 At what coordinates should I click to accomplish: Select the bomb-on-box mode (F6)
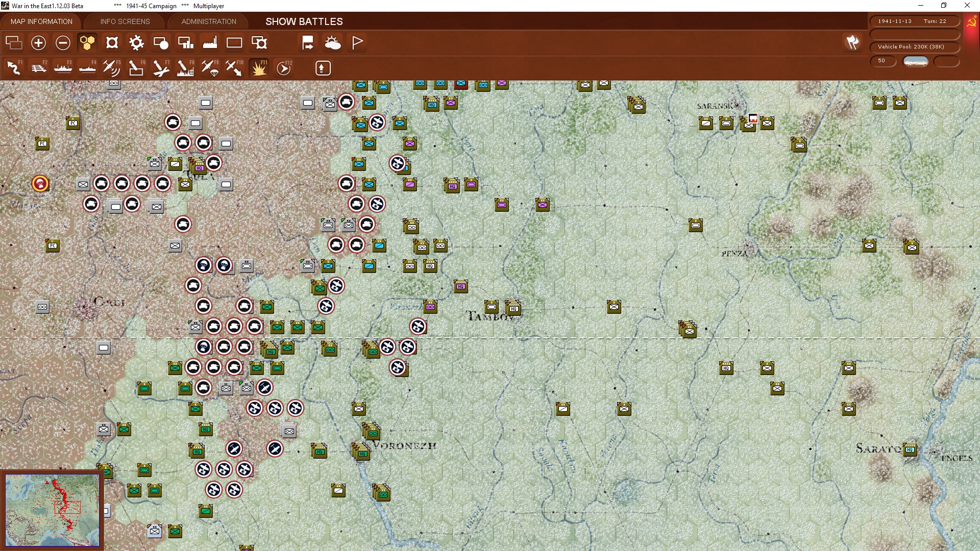(136, 68)
